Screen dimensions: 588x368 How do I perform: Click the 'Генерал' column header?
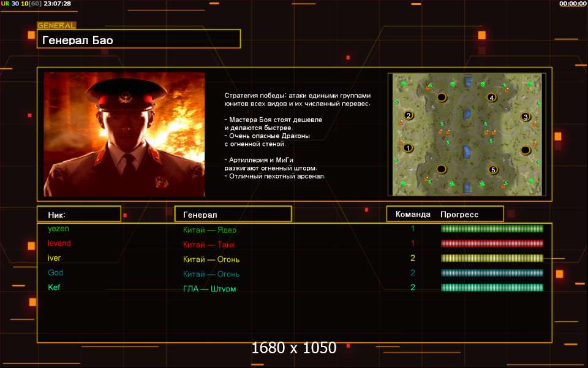coord(233,214)
